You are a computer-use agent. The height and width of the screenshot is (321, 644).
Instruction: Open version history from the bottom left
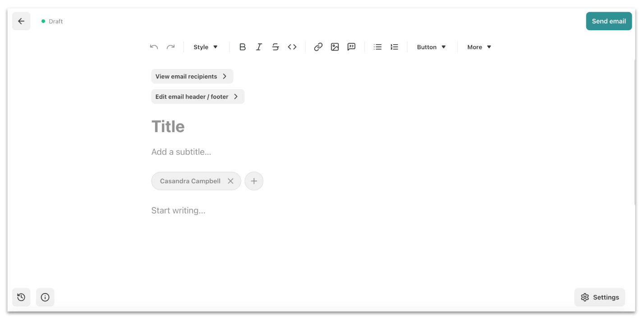[21, 297]
